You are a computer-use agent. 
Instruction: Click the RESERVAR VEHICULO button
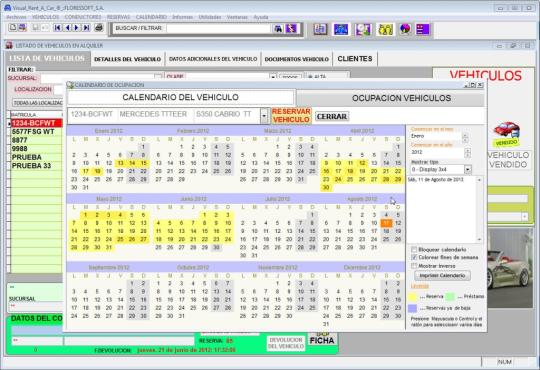click(291, 116)
